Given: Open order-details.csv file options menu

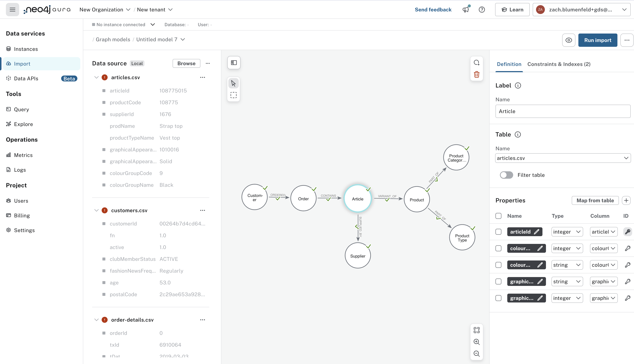Looking at the screenshot, I should (202, 320).
